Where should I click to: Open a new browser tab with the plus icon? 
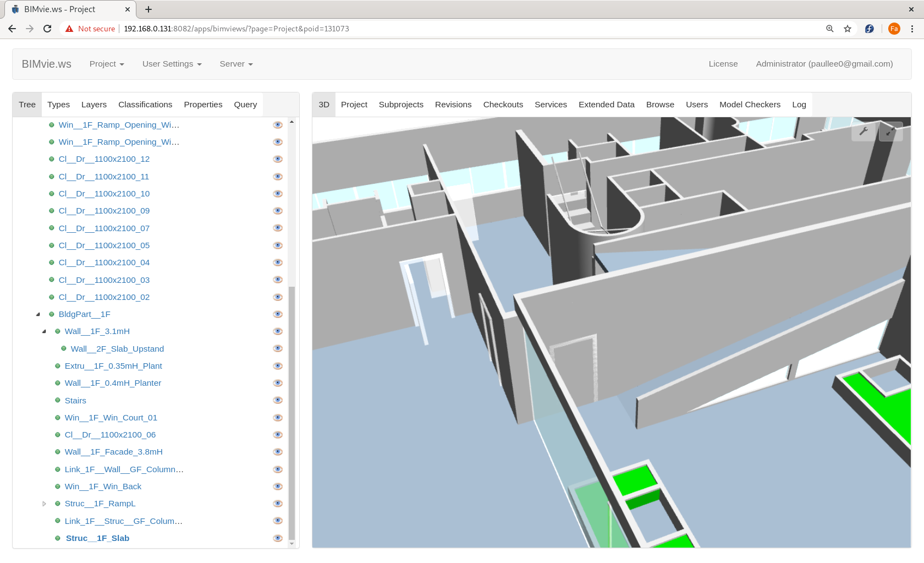[x=148, y=9]
